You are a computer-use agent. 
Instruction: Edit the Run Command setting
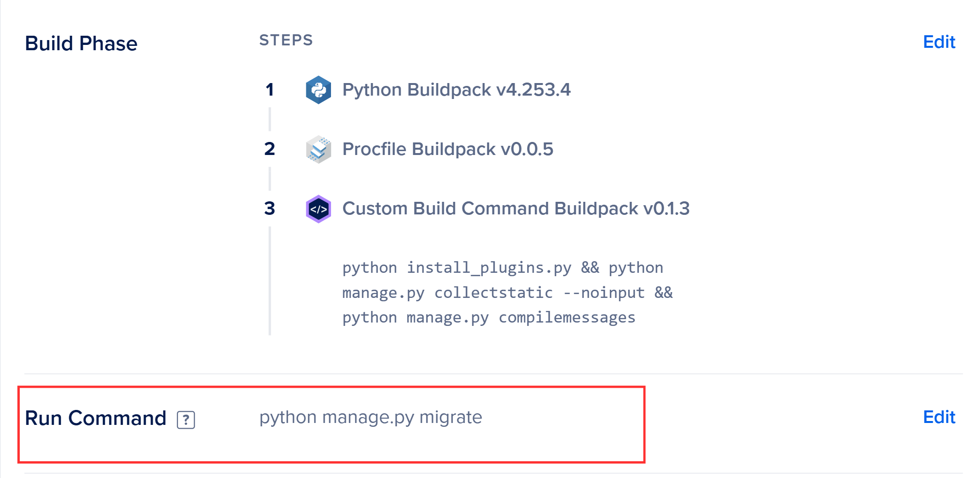[938, 417]
